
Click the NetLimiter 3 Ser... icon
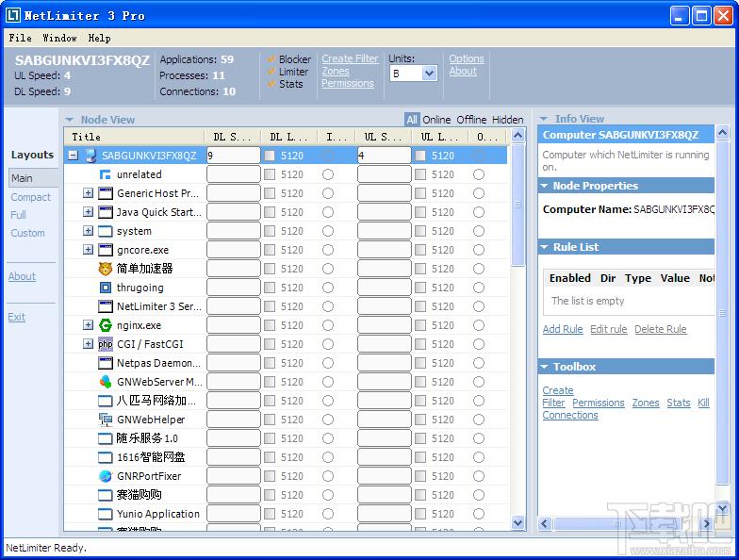click(x=106, y=306)
